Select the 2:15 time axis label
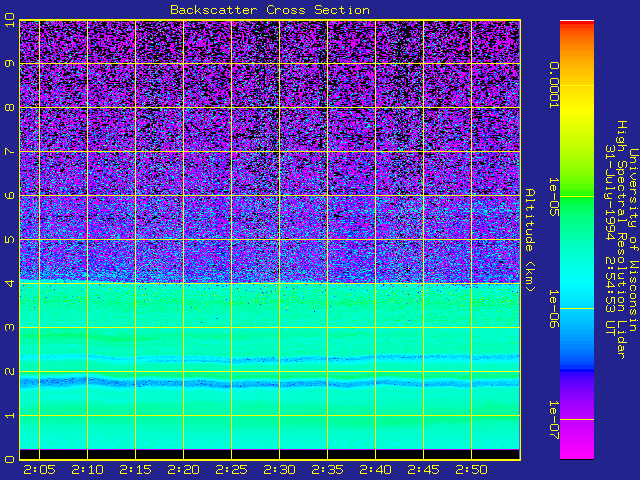This screenshot has width=640, height=480. click(x=135, y=470)
